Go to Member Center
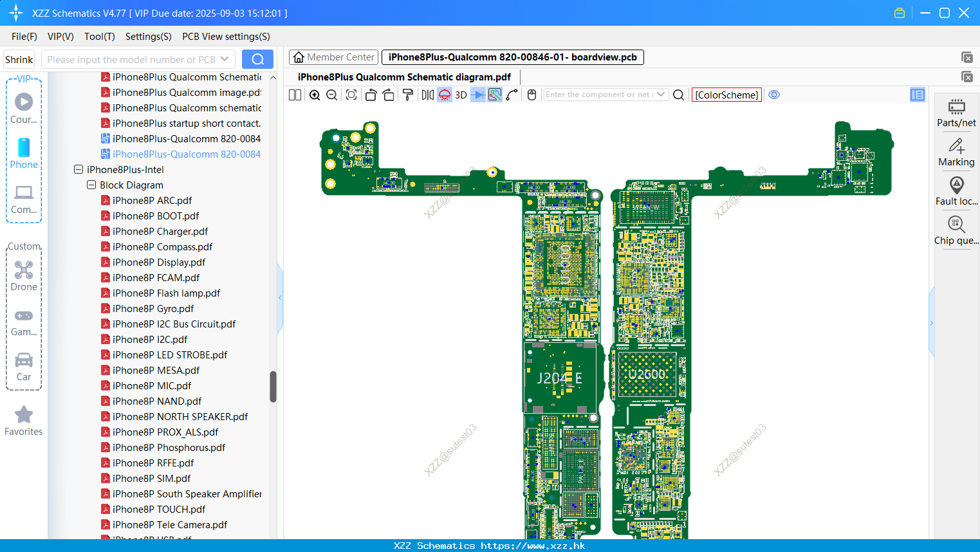The height and width of the screenshot is (552, 980). [334, 57]
